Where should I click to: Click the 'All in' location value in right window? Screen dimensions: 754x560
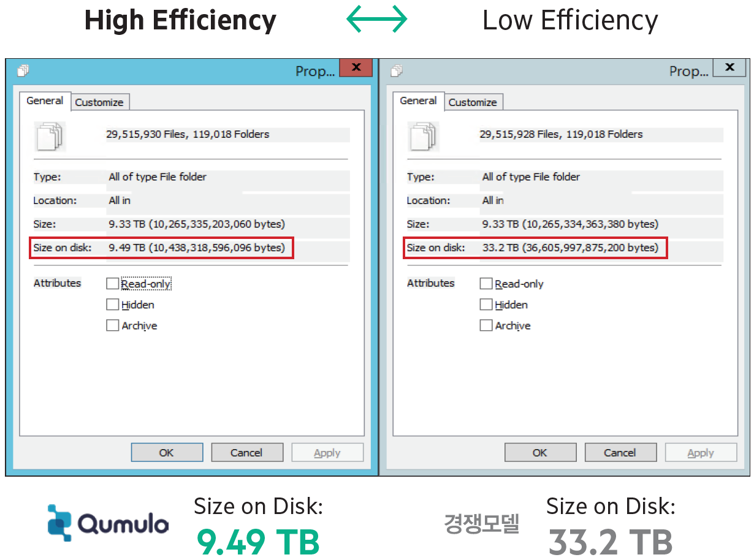point(493,200)
